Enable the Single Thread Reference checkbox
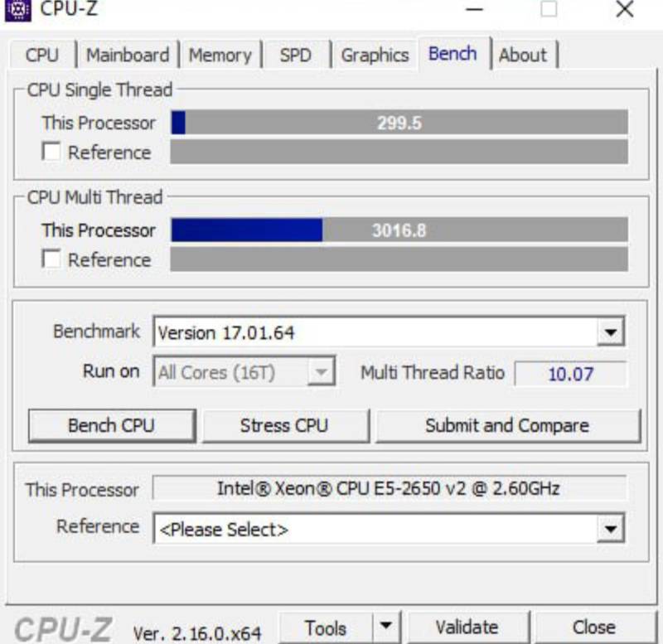This screenshot has height=644, width=663. tap(51, 152)
